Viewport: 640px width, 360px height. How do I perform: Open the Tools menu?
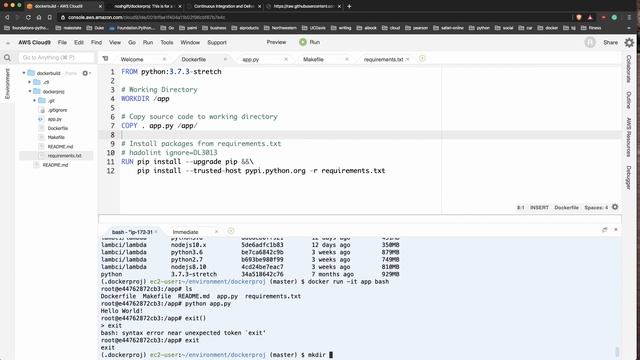pos(167,42)
